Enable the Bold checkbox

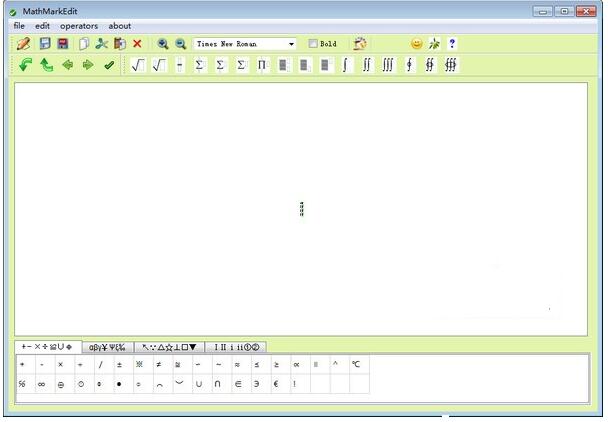(314, 44)
